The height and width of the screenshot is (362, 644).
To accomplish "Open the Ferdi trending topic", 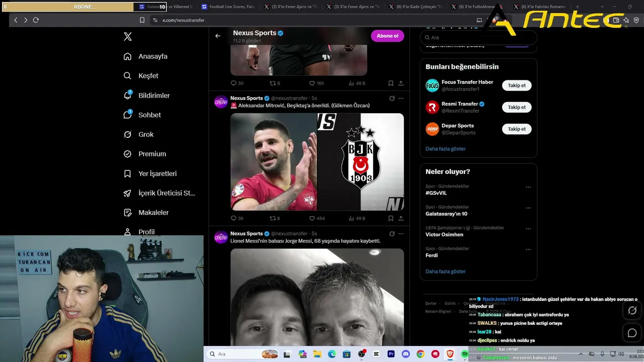I will [x=432, y=255].
